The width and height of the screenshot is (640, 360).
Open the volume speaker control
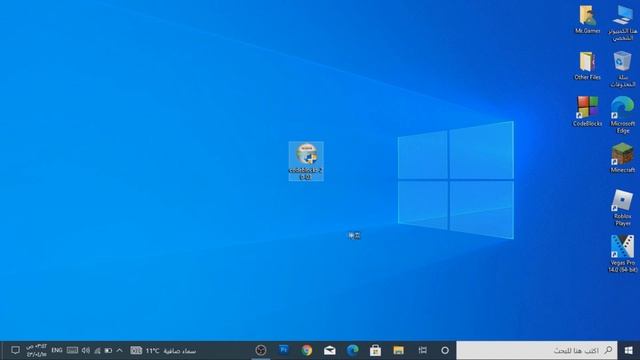click(x=85, y=351)
